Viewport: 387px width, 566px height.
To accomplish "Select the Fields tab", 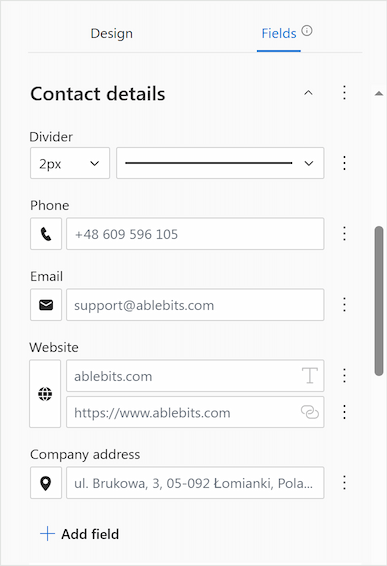I will point(279,34).
